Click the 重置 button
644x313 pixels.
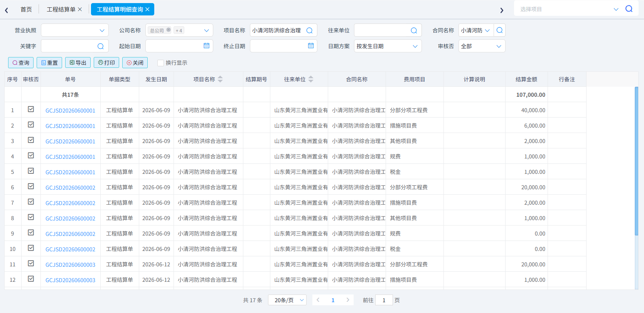[49, 63]
